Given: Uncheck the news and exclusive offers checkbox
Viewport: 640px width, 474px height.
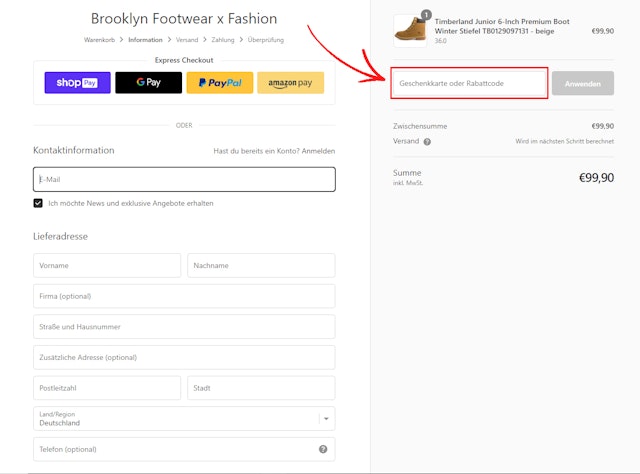Looking at the screenshot, I should (38, 203).
